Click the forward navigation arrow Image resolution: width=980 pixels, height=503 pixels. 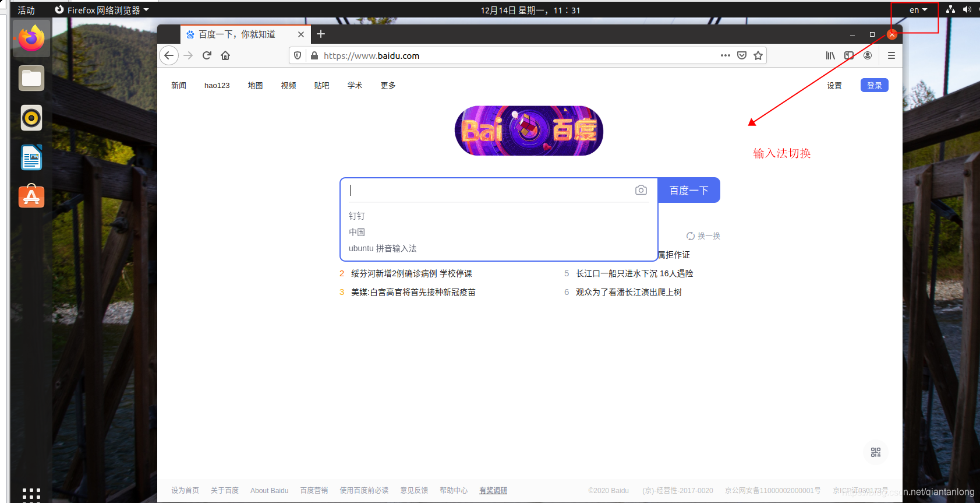188,55
